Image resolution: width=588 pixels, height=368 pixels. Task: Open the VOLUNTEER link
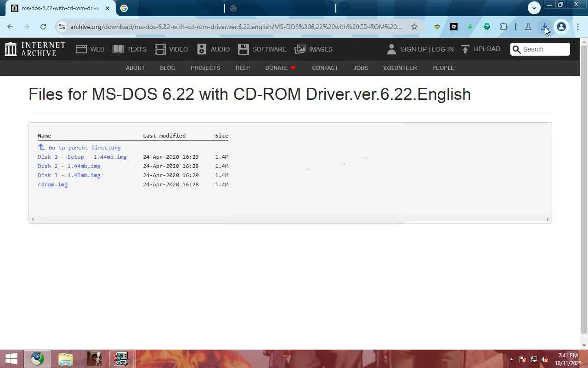tap(400, 68)
